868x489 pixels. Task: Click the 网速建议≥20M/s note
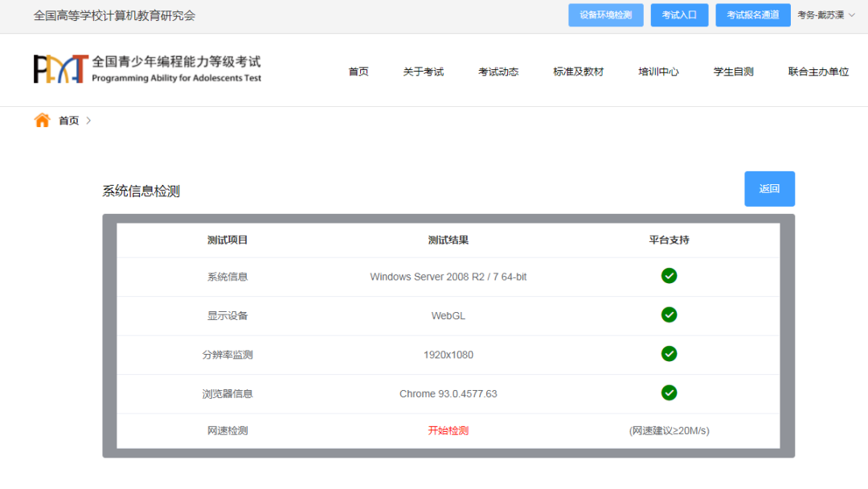[x=669, y=430]
